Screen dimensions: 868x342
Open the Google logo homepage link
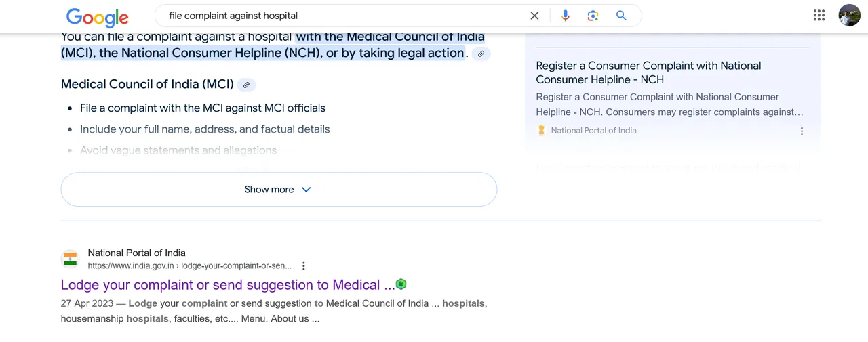(x=98, y=17)
